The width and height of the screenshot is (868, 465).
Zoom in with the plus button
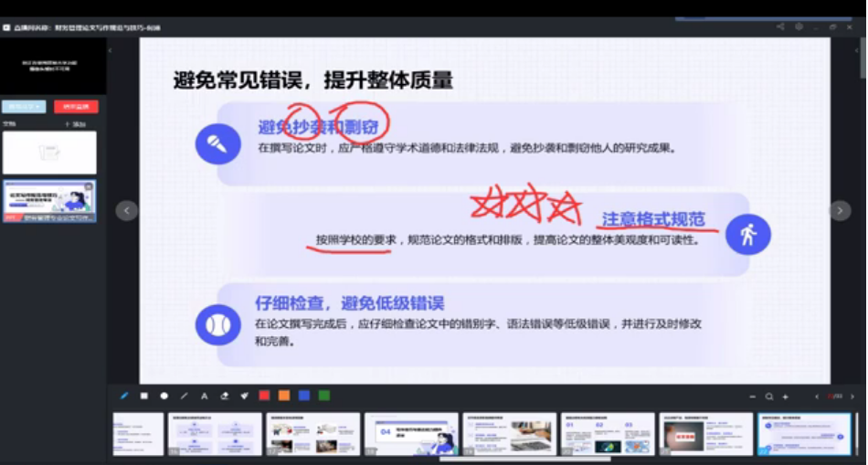tap(786, 396)
